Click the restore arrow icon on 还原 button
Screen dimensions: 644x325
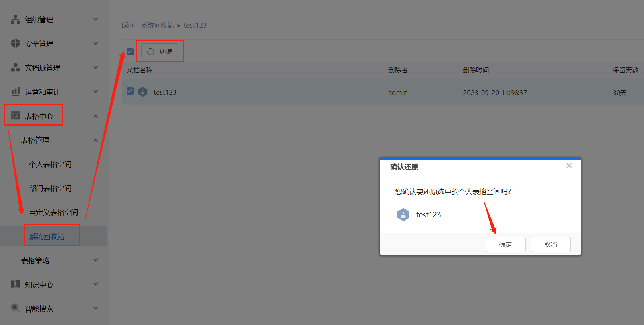150,51
